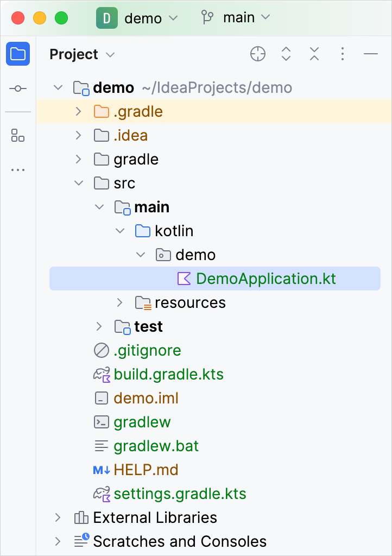Open the Structure tool window icon
This screenshot has width=392, height=556.
click(x=18, y=135)
